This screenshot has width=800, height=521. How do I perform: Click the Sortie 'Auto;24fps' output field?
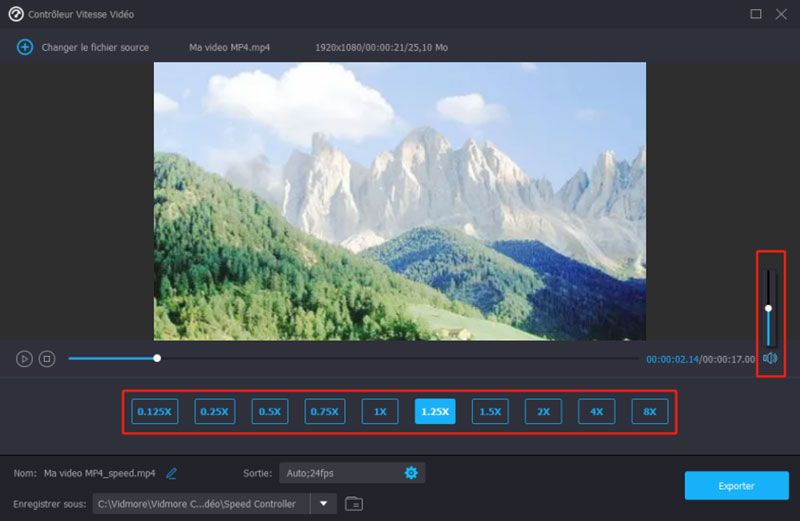tap(352, 473)
